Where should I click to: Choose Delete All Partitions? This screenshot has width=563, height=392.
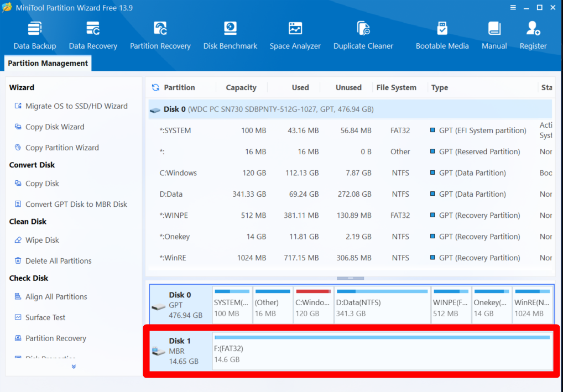53,261
